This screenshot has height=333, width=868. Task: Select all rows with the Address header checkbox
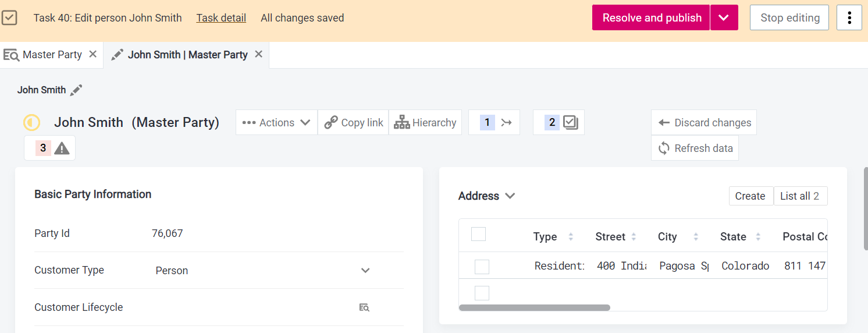pyautogui.click(x=478, y=234)
